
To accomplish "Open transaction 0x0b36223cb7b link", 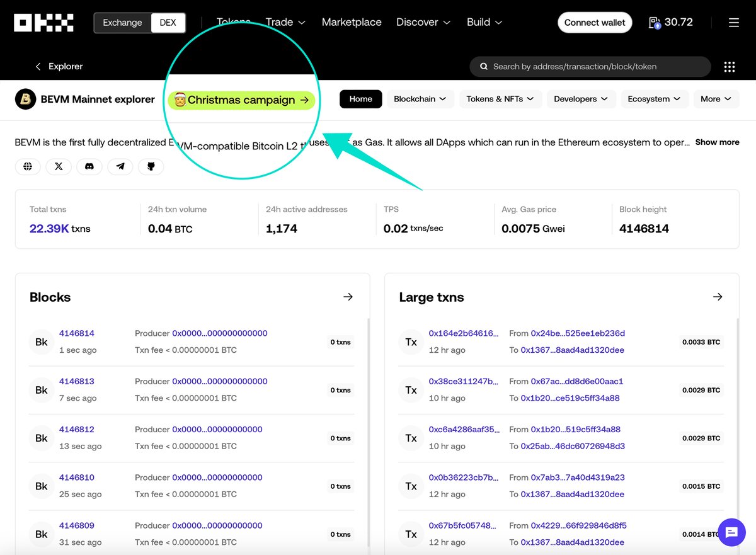I will 464,478.
